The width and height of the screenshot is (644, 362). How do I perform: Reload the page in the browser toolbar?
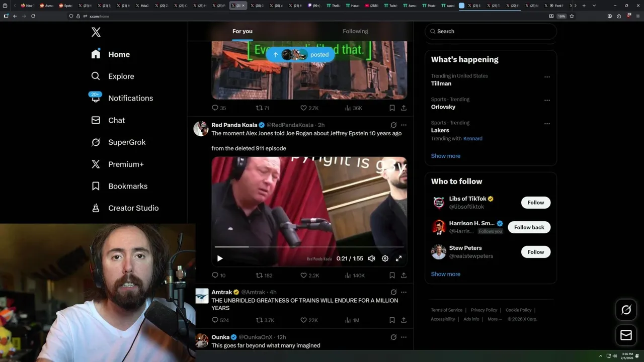[33, 16]
